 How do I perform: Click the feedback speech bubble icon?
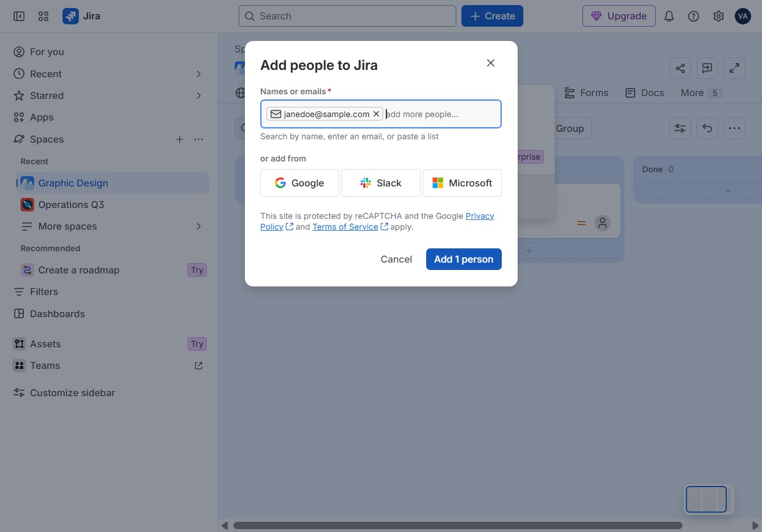707,68
